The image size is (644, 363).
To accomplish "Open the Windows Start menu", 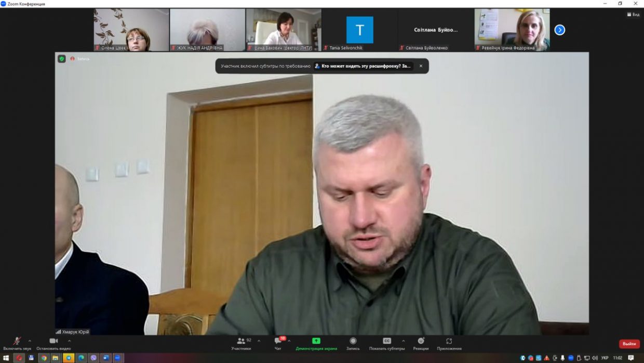I will click(5, 358).
